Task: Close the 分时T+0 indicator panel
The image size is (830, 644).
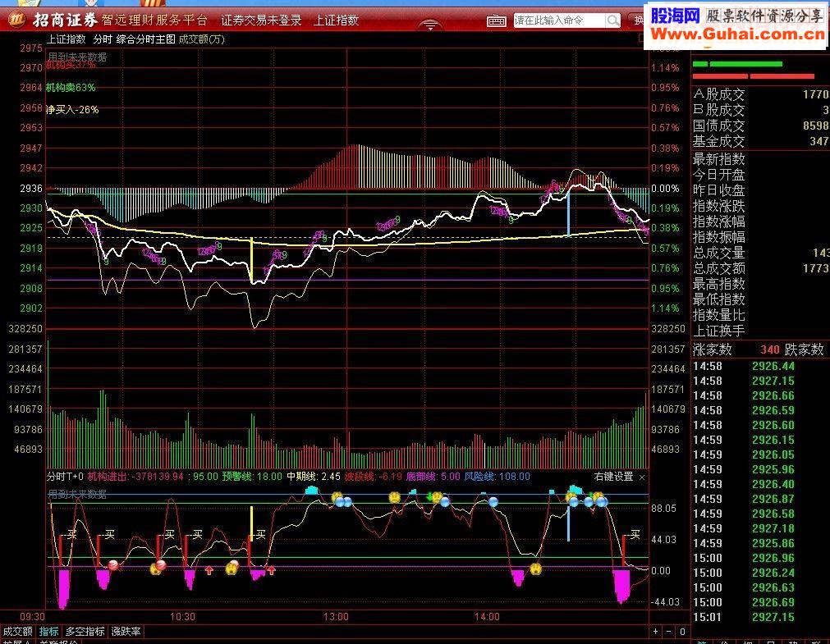Action: point(642,477)
